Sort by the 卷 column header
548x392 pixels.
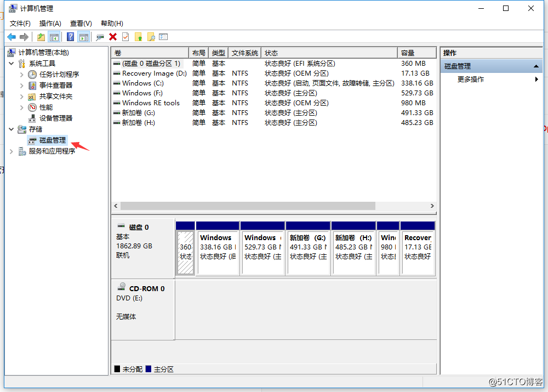(150, 53)
